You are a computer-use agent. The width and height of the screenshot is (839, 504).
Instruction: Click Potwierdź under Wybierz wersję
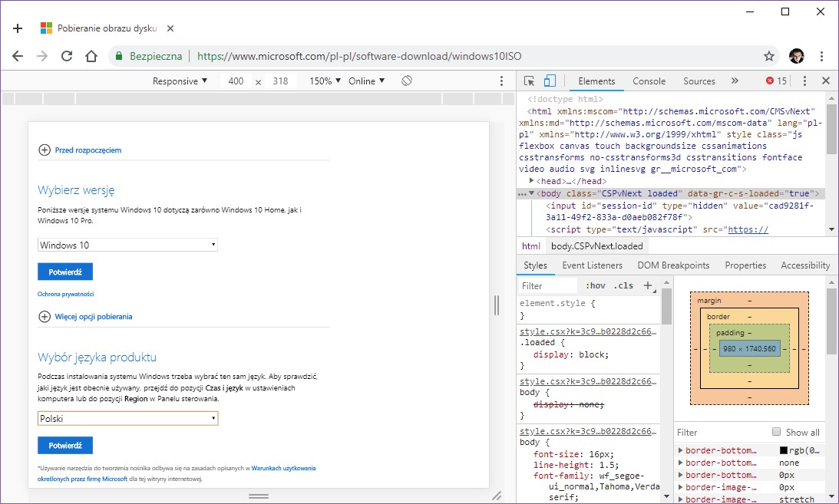(65, 272)
